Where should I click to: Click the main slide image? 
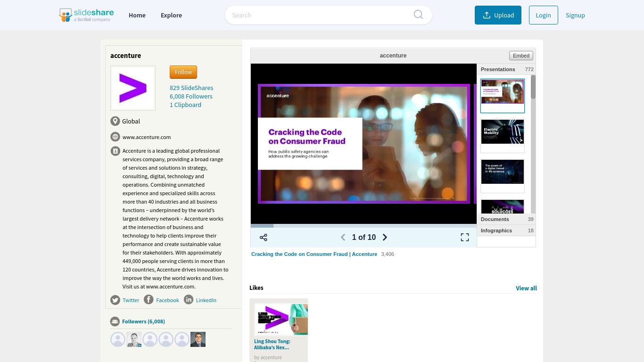(x=363, y=144)
